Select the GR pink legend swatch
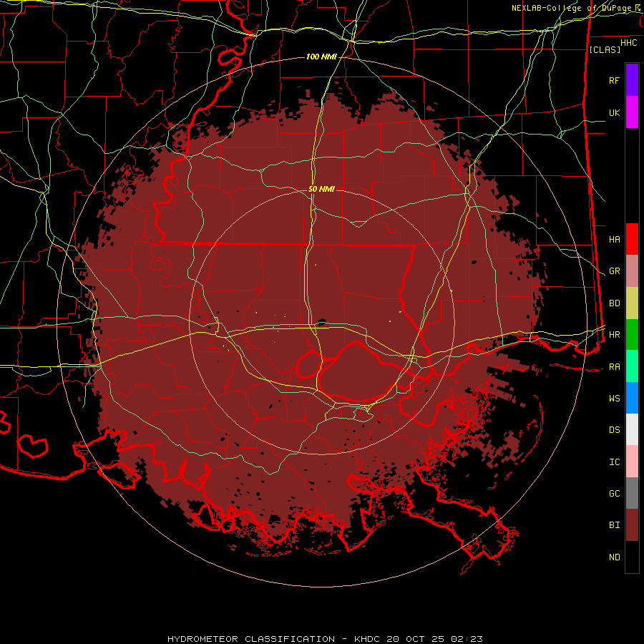644x644 pixels. pos(632,271)
